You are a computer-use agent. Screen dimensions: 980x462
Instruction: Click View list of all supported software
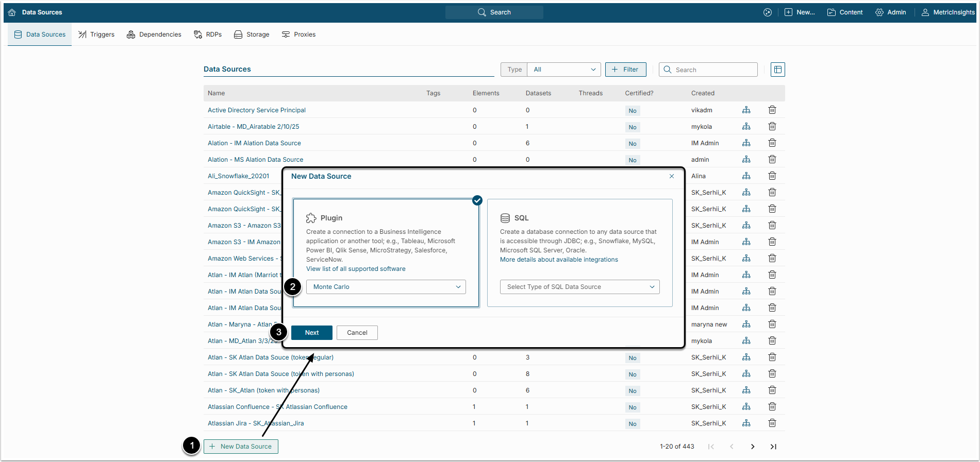click(x=356, y=269)
